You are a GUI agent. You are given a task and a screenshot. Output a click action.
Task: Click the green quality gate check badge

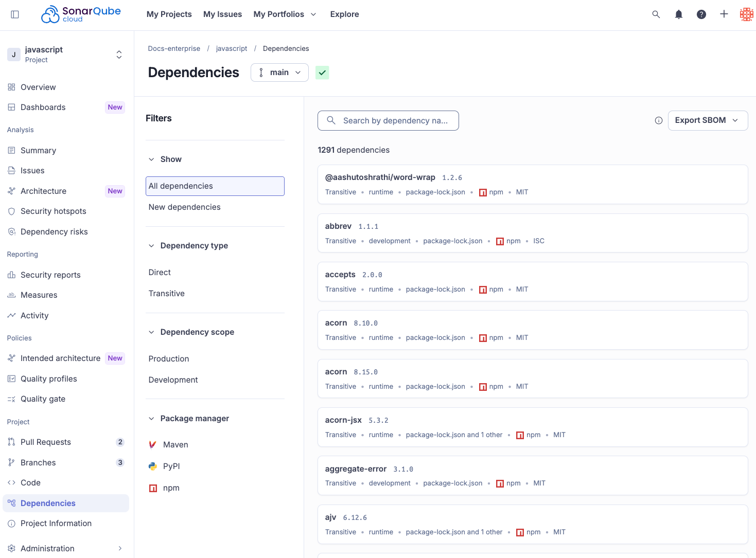coord(322,73)
